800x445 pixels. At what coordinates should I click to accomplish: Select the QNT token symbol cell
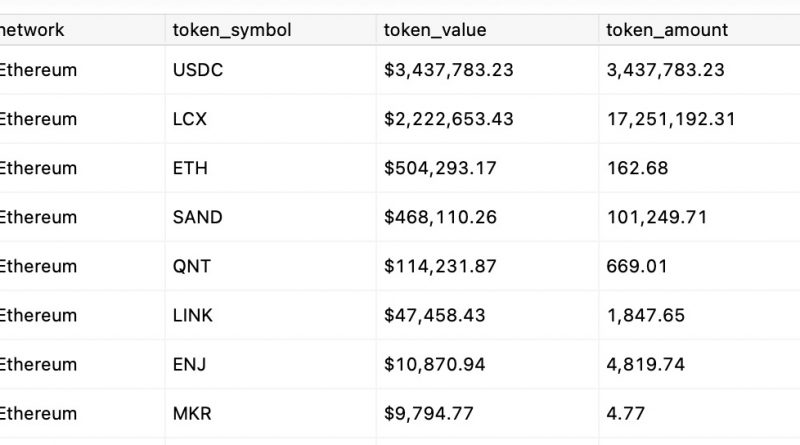(x=191, y=266)
